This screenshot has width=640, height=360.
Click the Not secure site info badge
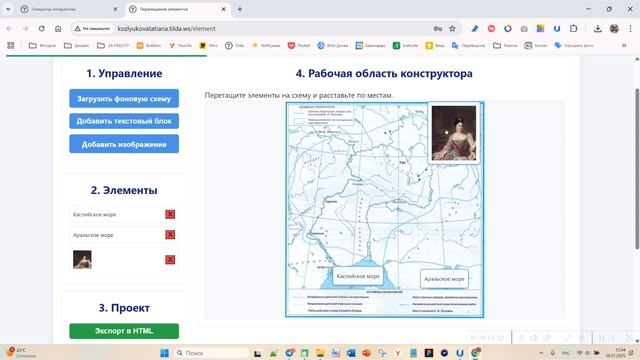pos(92,29)
